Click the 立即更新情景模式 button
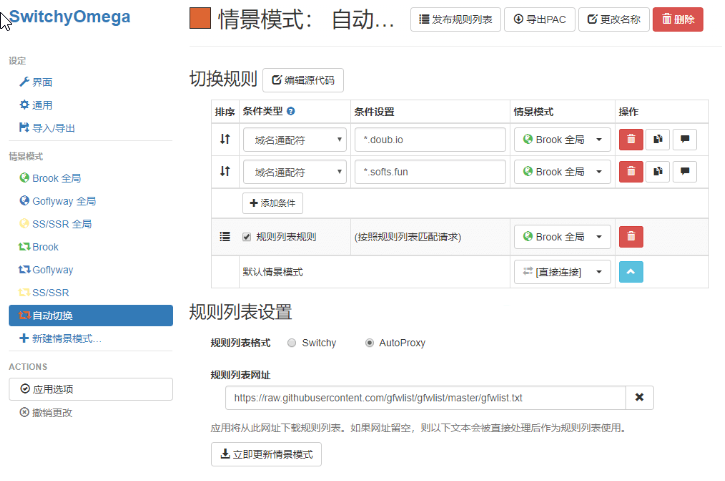Viewport: 725px width, 481px height. [266, 455]
